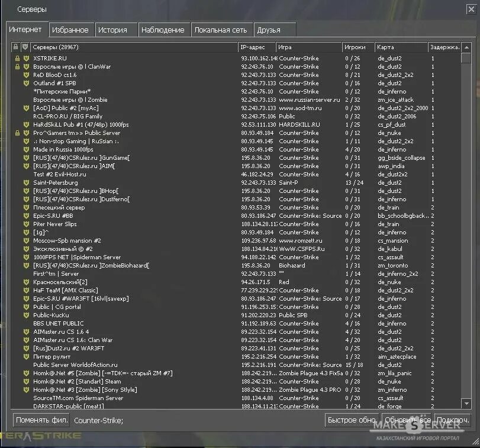Click VAC shield of Питер рулит row
Image resolution: width=480 pixels, height=448 pixels.
coord(26,356)
